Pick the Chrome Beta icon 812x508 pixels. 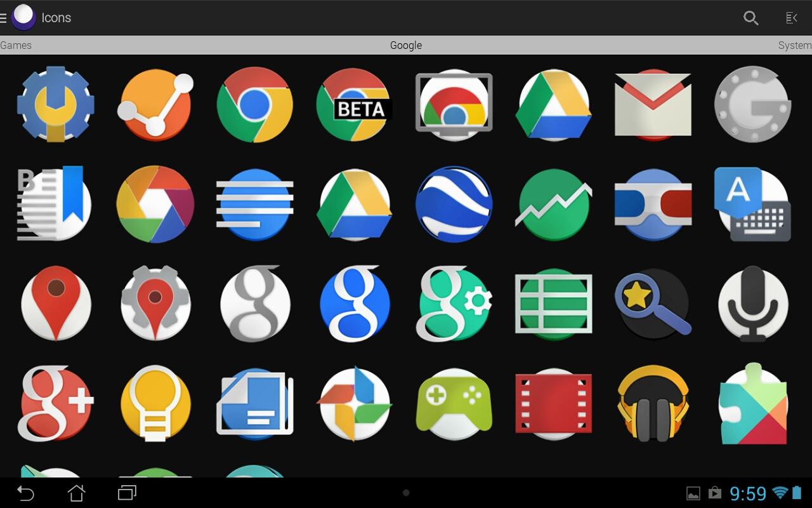(355, 105)
